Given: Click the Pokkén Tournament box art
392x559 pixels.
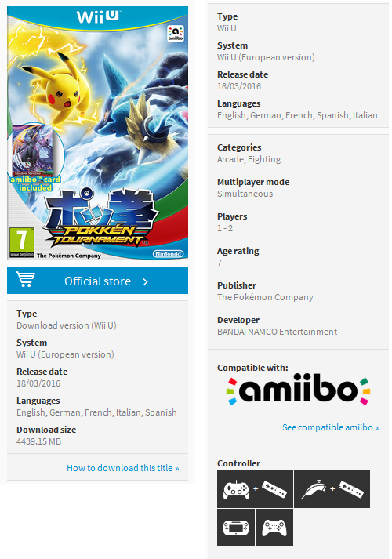Looking at the screenshot, I should click(x=98, y=133).
